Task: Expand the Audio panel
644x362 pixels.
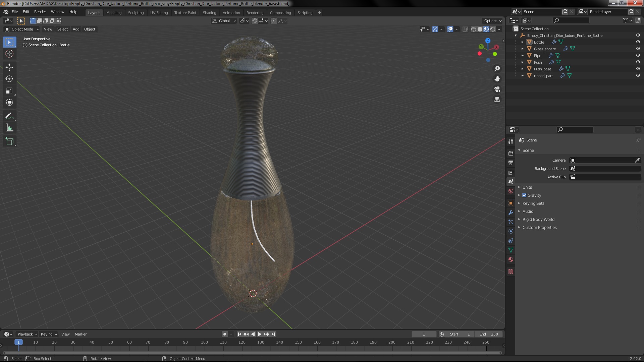Action: (528, 211)
